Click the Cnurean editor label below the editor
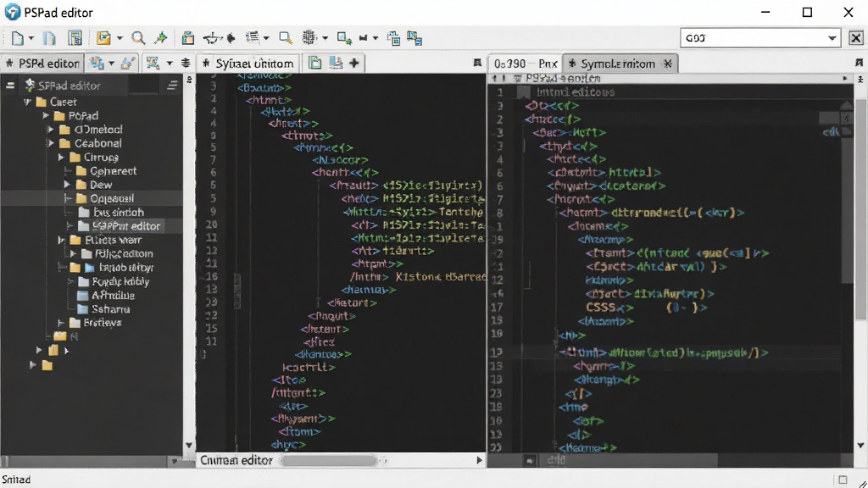 tap(236, 460)
